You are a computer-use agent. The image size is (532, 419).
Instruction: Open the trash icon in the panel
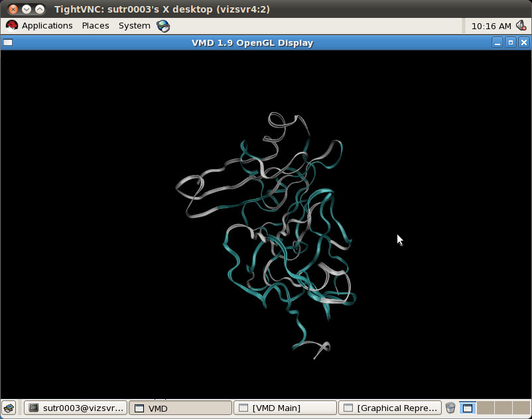click(450, 408)
